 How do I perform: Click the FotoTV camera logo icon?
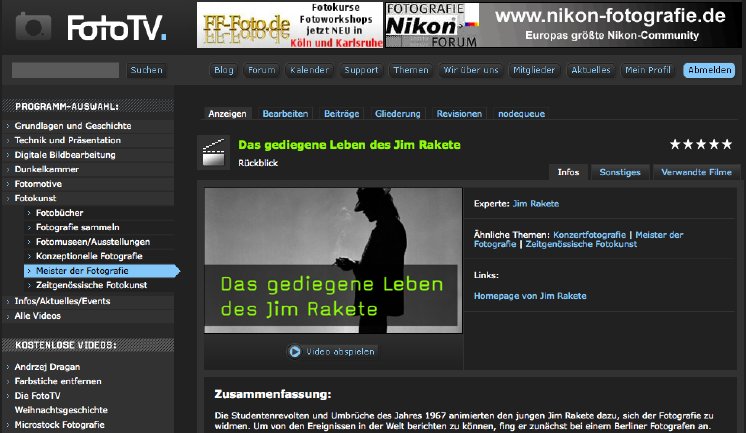(33, 26)
